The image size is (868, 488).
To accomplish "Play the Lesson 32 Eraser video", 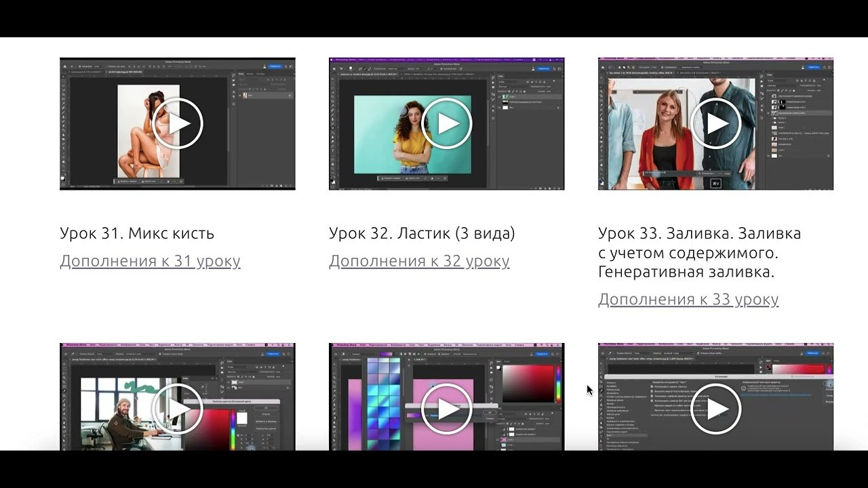I will tap(446, 123).
